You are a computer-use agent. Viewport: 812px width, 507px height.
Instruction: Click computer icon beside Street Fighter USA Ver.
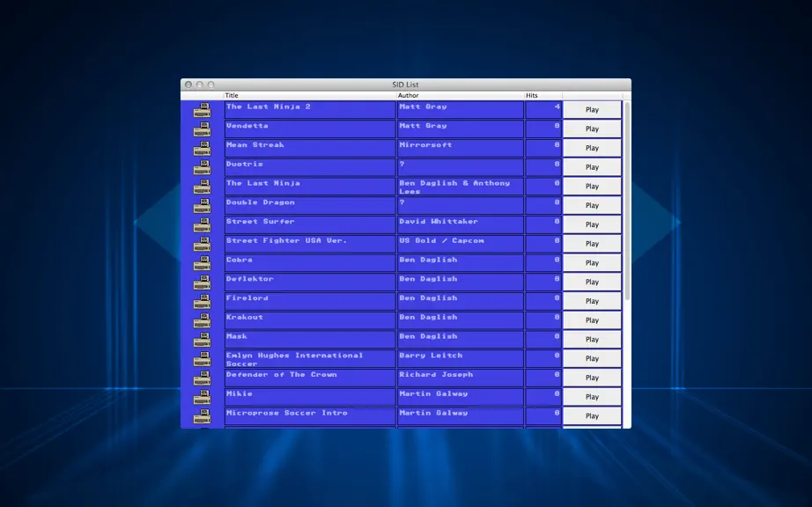[x=202, y=244]
